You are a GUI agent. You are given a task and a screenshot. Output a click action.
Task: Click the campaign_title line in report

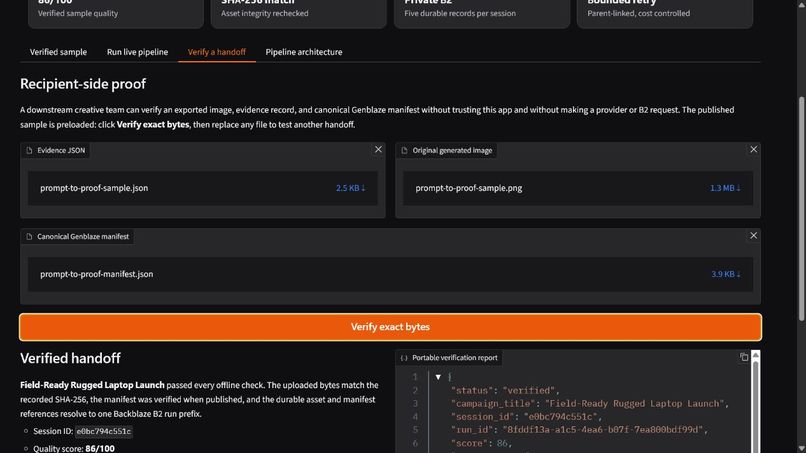(x=590, y=404)
